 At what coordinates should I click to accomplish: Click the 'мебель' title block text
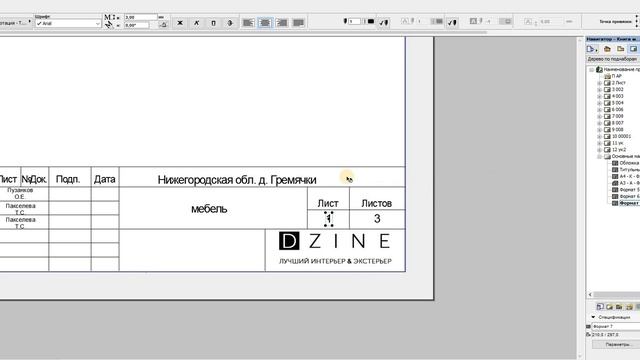[209, 209]
